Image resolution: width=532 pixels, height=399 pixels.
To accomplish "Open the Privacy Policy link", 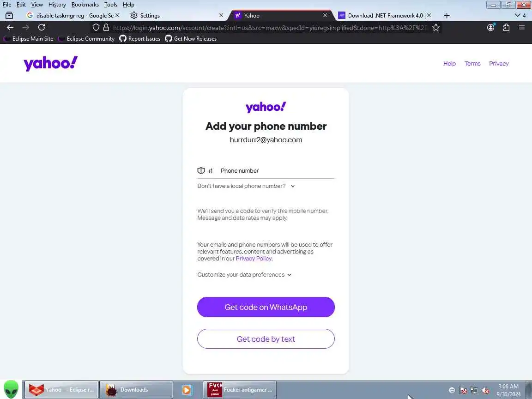I will pyautogui.click(x=254, y=259).
